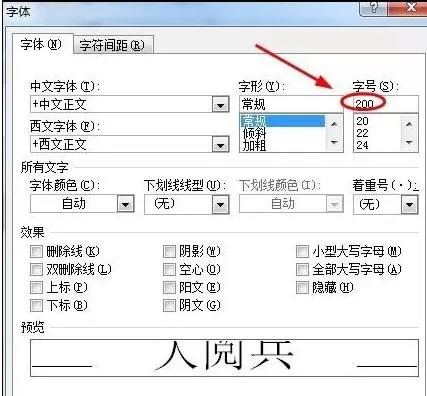Enable the 双删除线(L) checkbox
The image size is (427, 396).
point(36,269)
